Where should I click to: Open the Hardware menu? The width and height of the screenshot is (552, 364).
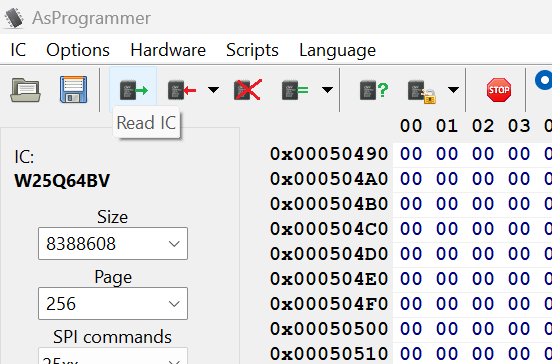168,50
